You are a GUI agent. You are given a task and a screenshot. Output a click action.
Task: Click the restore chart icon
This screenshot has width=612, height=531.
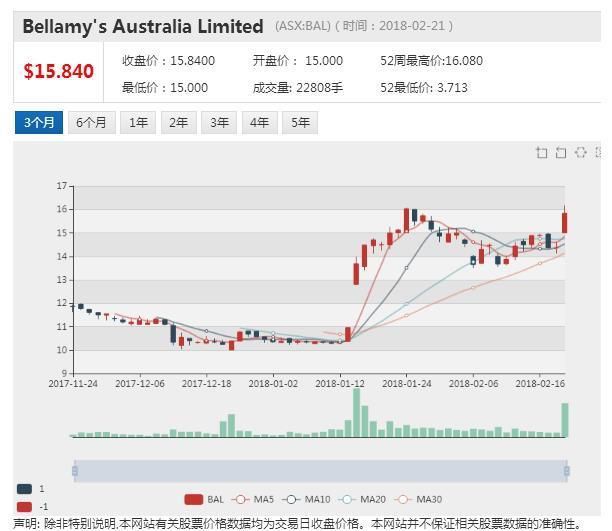tap(580, 152)
